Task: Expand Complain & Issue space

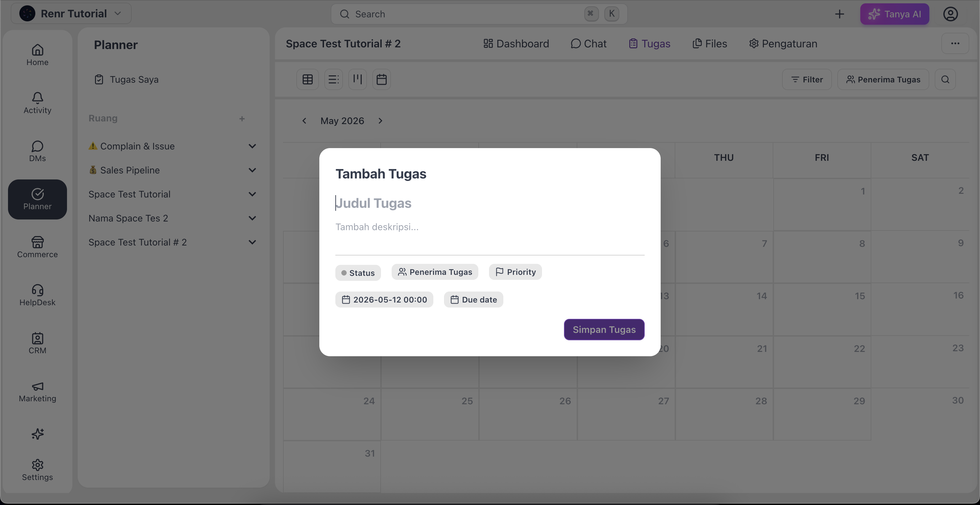Action: click(x=252, y=146)
